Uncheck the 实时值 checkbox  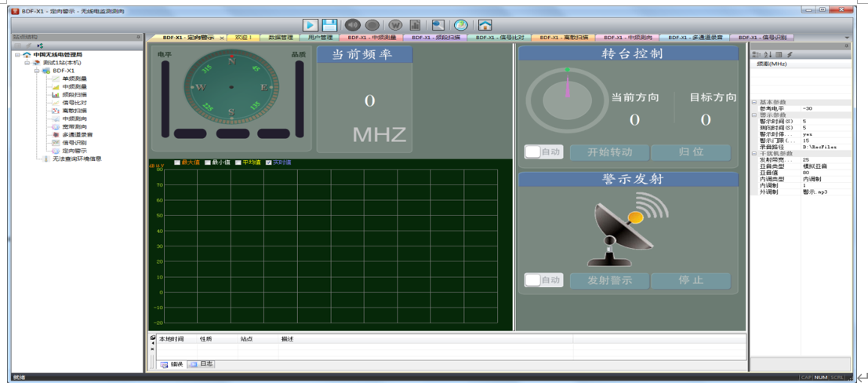(269, 162)
